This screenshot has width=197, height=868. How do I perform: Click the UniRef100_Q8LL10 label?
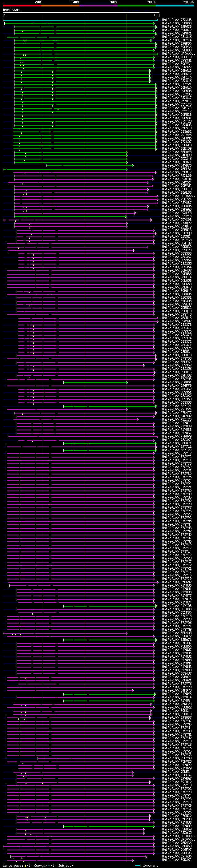177,57
